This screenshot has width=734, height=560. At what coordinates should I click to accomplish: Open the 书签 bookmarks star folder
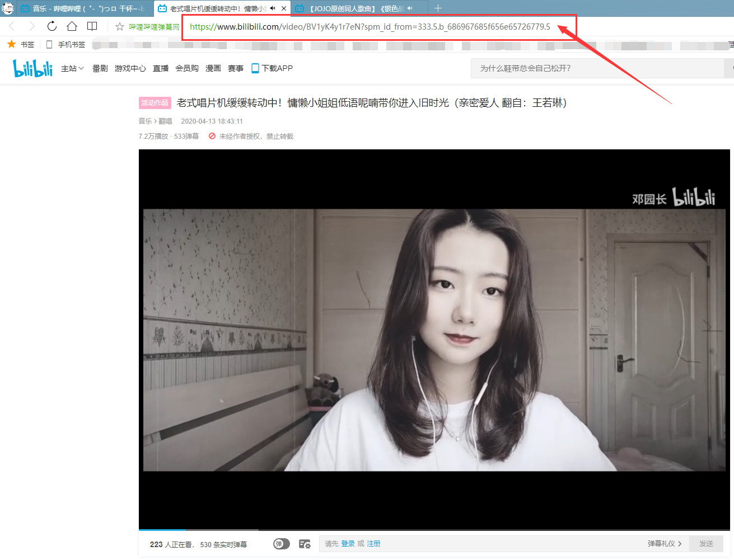[x=21, y=44]
